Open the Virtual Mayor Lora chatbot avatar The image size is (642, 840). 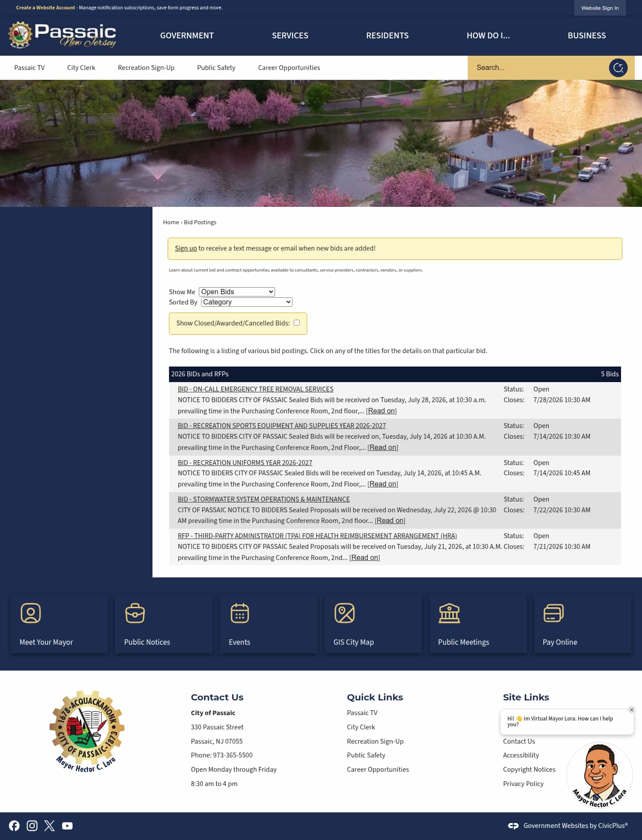pyautogui.click(x=599, y=775)
